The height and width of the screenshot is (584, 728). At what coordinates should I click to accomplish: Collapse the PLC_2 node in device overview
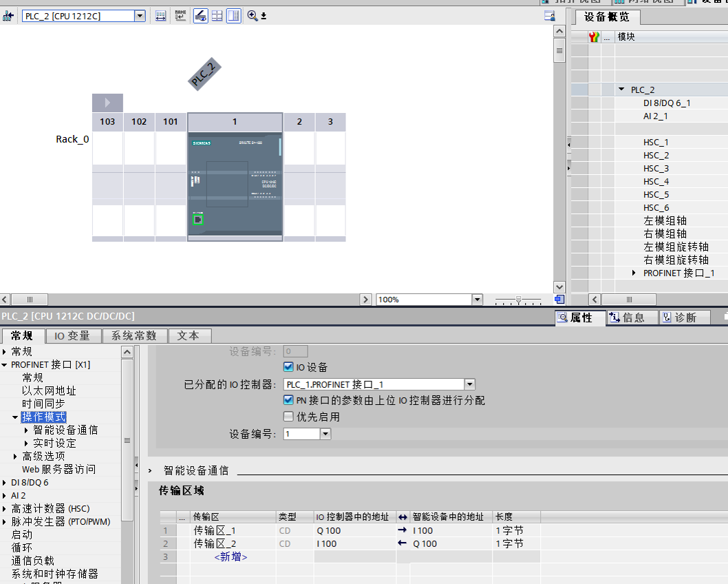[621, 90]
